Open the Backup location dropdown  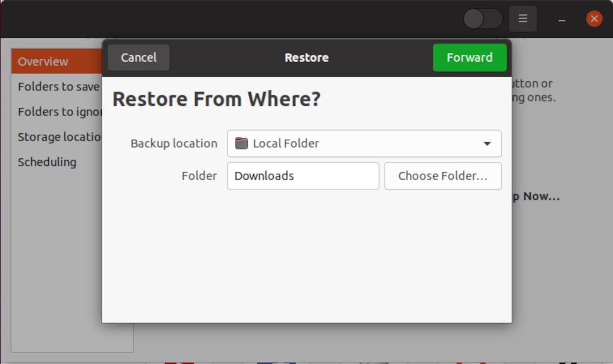tap(364, 143)
